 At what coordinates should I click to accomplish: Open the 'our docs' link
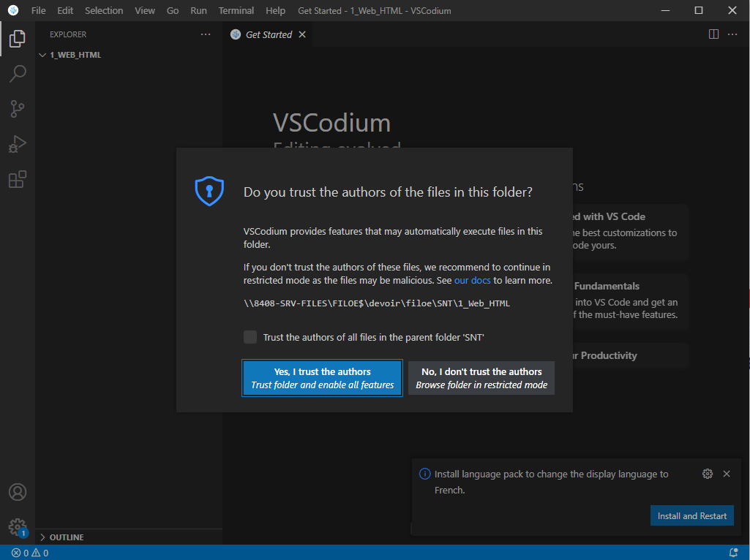472,281
